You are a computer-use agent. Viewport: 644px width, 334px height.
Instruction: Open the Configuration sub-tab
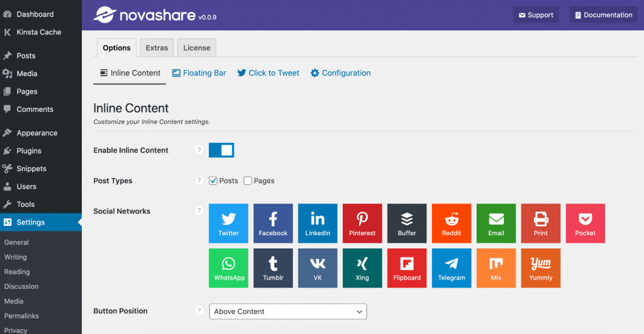(x=340, y=73)
